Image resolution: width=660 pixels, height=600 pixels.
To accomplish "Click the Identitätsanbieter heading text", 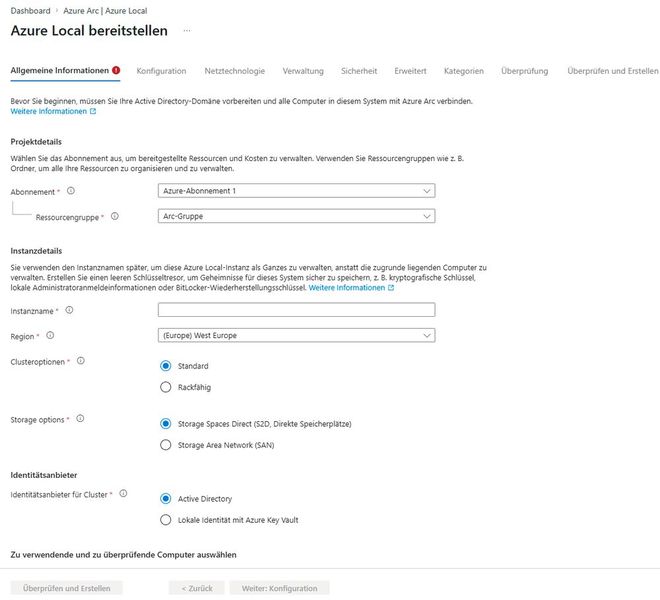I will pyautogui.click(x=44, y=475).
